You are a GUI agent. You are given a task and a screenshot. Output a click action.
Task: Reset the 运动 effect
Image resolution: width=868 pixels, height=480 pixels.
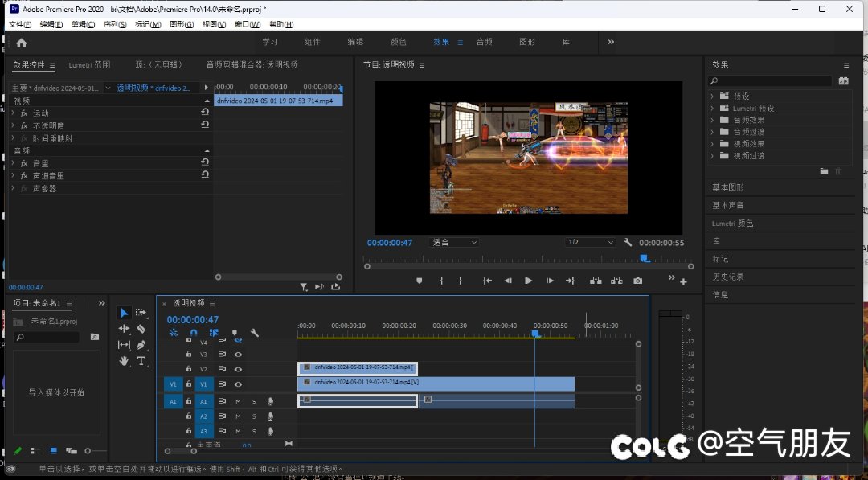[205, 112]
